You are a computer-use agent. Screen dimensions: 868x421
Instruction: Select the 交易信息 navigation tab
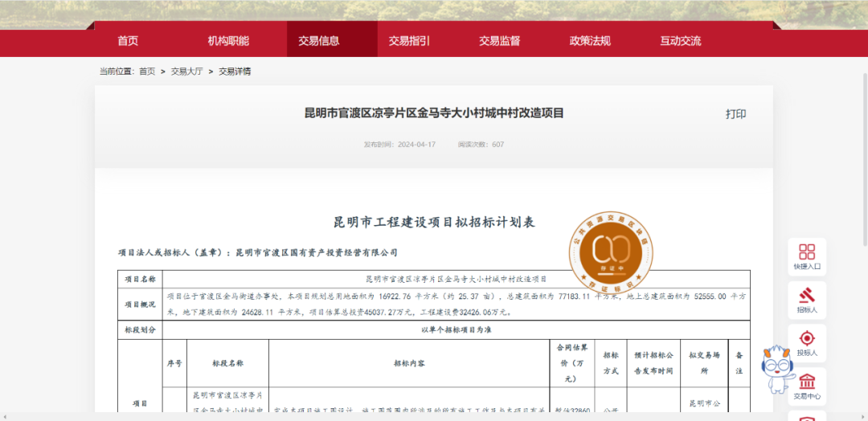319,41
